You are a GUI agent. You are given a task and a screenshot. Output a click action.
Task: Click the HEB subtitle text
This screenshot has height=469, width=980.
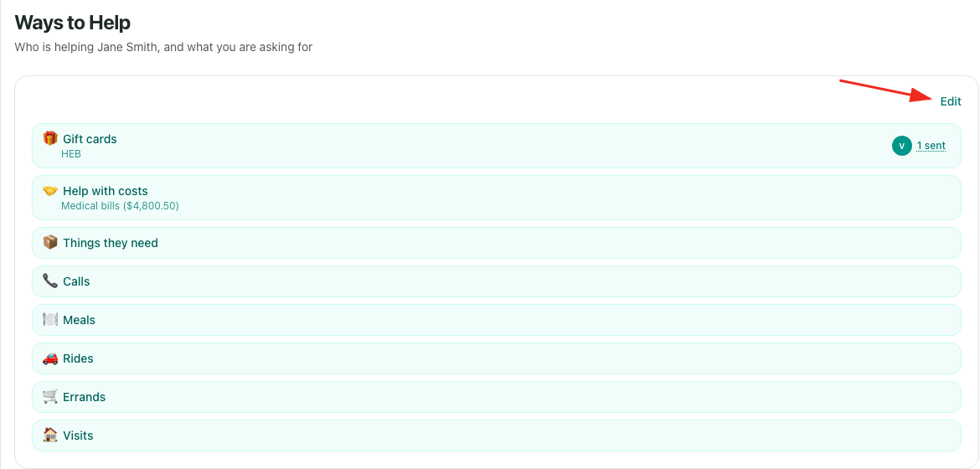[71, 153]
